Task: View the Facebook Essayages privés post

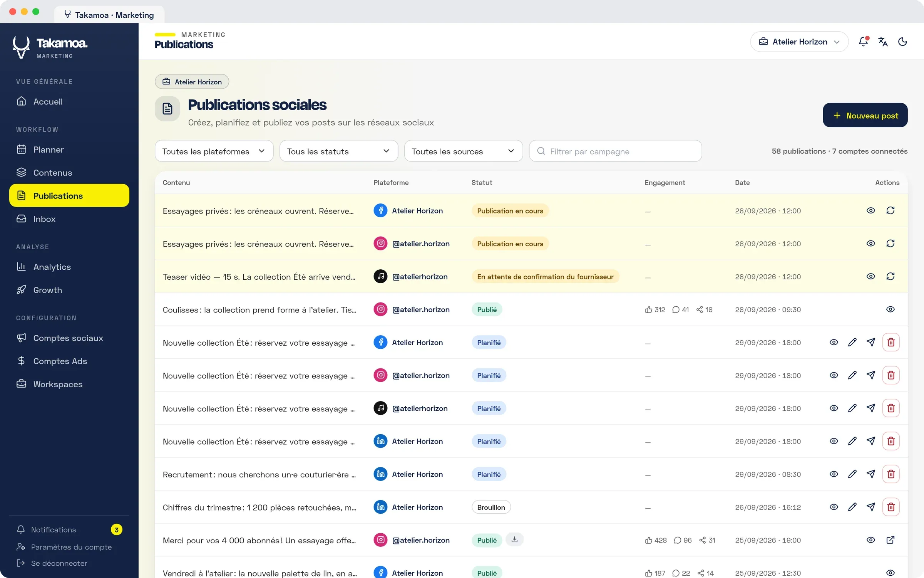Action: point(871,210)
